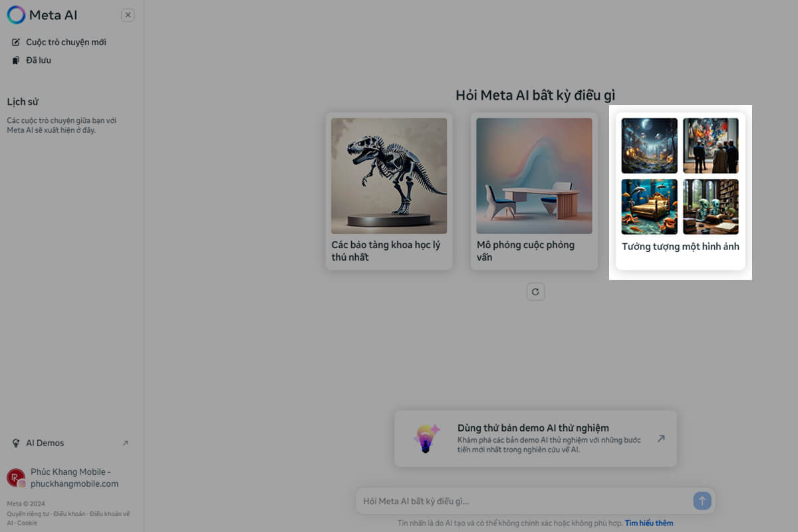Open the 'Đã lưu' saved items

pyautogui.click(x=38, y=61)
